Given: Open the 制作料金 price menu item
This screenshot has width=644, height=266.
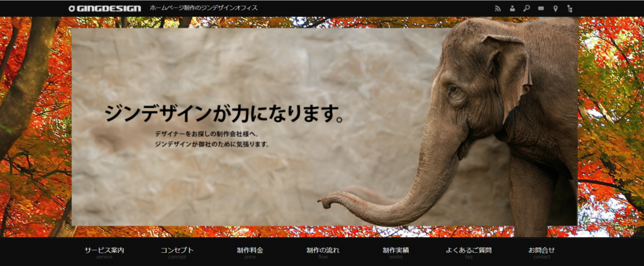Looking at the screenshot, I should pos(250,253).
